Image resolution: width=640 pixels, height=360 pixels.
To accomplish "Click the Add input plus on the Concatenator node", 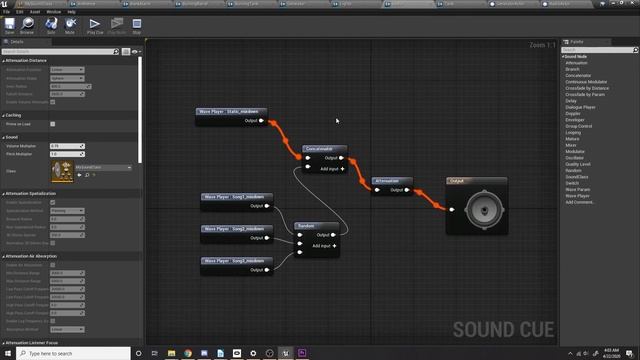I will coord(342,169).
